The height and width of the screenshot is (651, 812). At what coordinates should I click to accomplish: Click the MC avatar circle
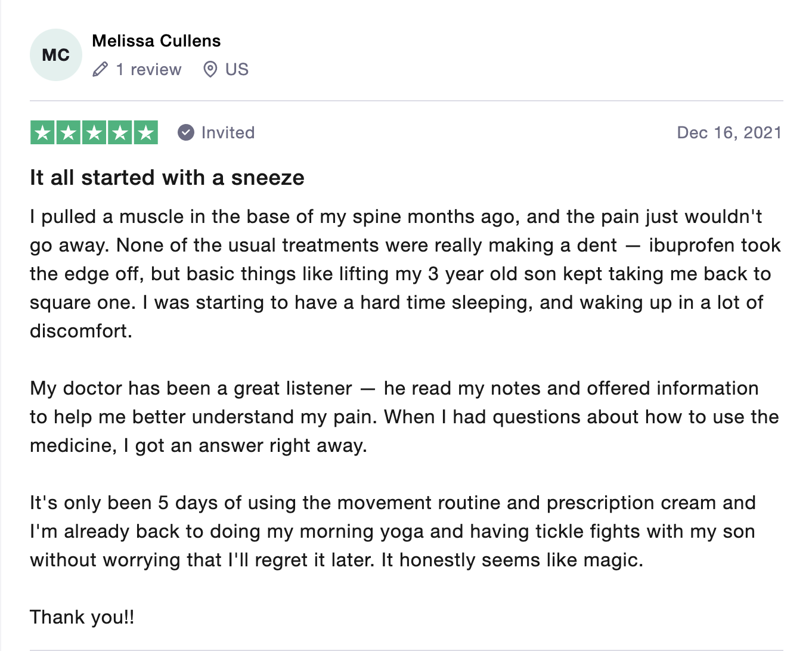click(x=56, y=55)
